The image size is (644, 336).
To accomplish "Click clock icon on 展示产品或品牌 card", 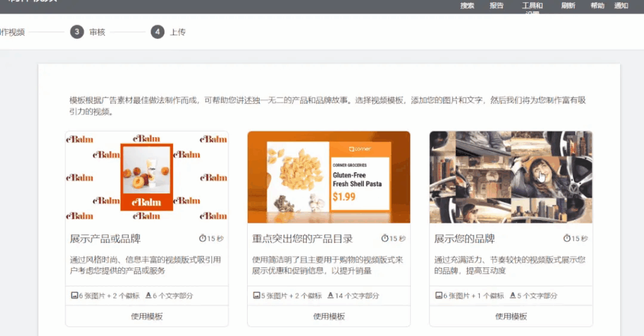I will 203,238.
